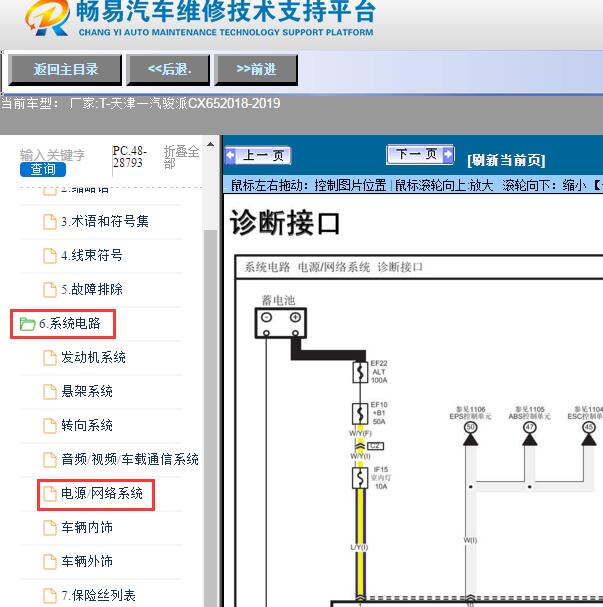The width and height of the screenshot is (603, 607).
Task: Open 3.术语和符号集 tree item
Action: [104, 221]
